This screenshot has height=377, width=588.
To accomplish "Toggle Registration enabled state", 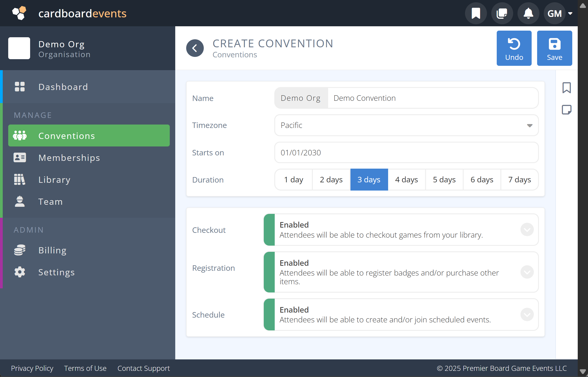I will [269, 272].
